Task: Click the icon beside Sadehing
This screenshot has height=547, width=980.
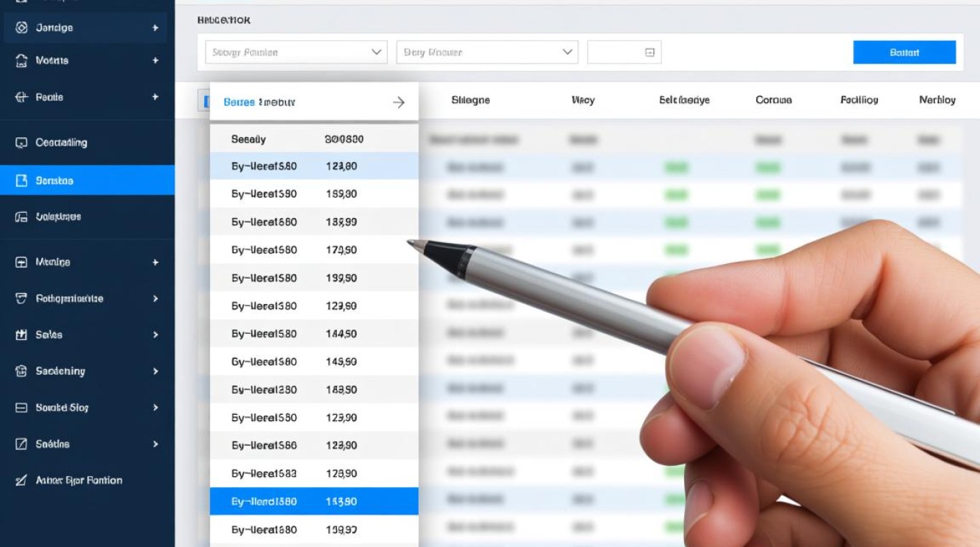Action: point(21,371)
